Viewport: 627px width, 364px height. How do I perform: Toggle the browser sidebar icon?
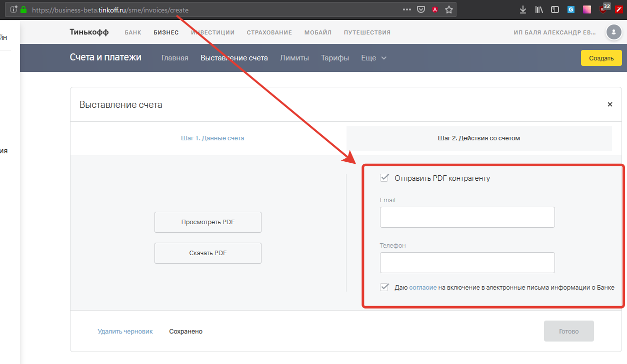pos(554,9)
